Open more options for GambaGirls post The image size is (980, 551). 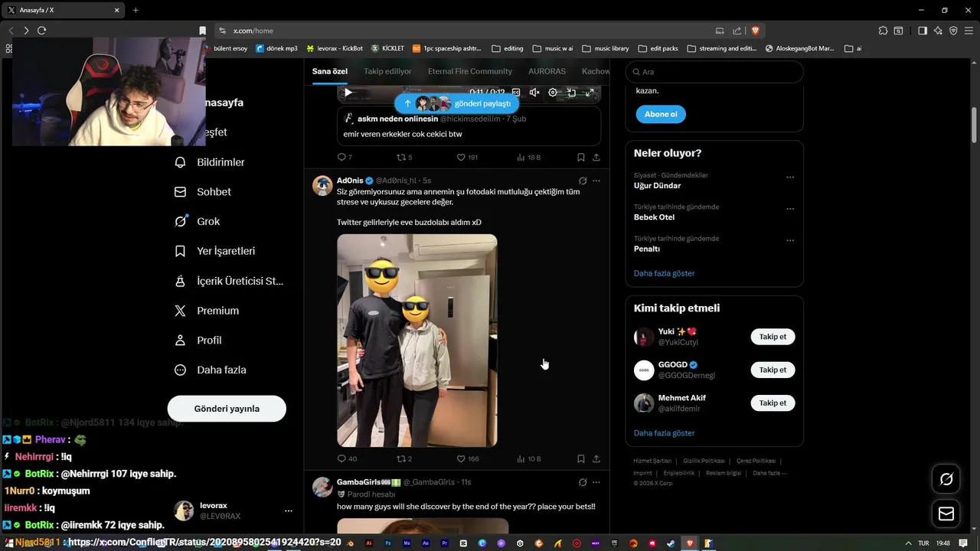[596, 482]
